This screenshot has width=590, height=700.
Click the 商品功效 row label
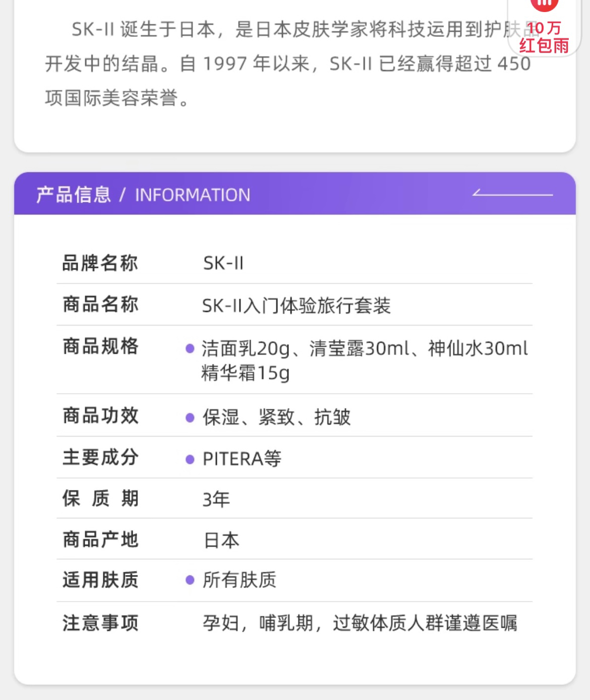100,416
